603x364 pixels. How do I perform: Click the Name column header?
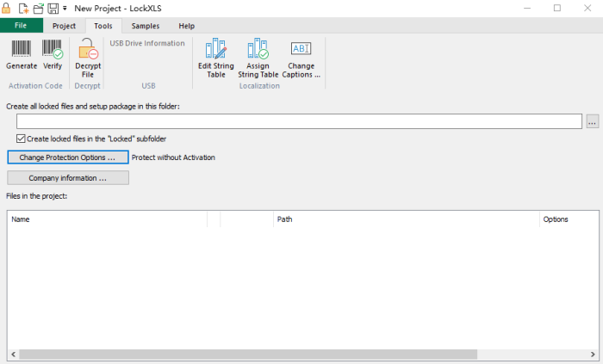[x=107, y=219]
